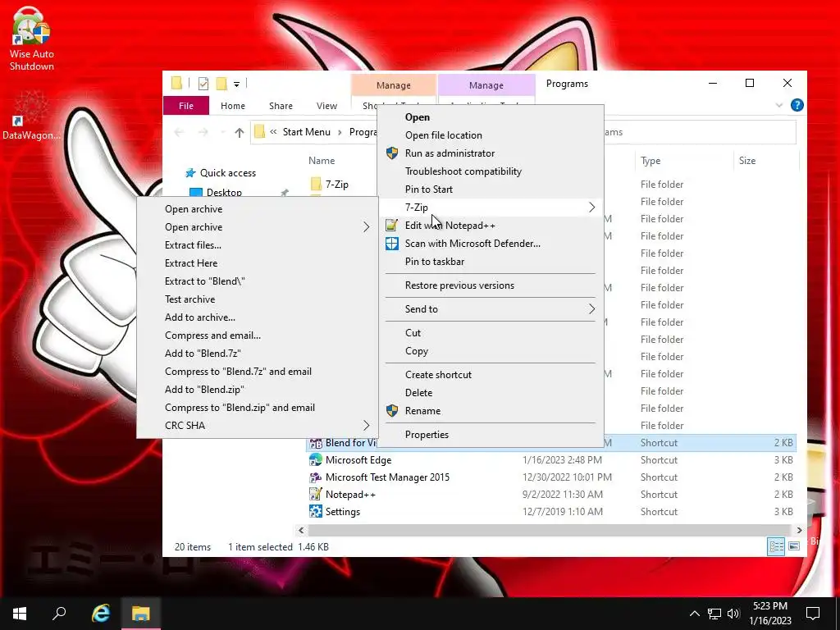Expand the Send to submenu
The width and height of the screenshot is (840, 630).
[491, 309]
